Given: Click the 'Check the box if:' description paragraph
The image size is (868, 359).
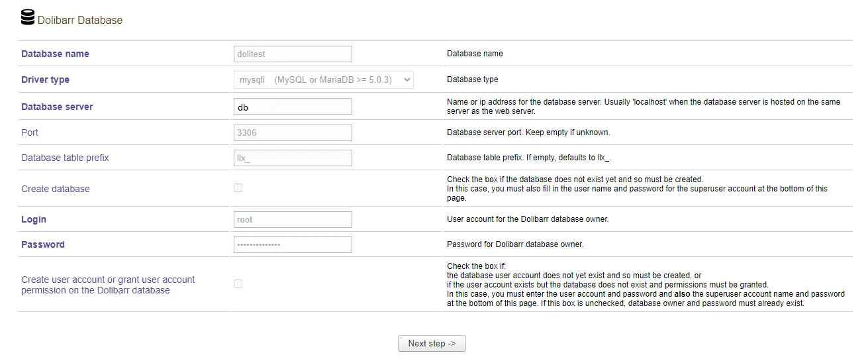Looking at the screenshot, I should coord(646,285).
